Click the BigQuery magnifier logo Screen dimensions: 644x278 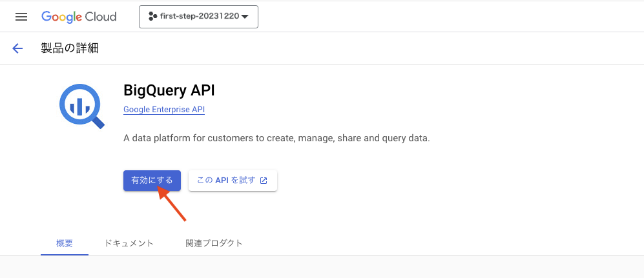pos(82,106)
